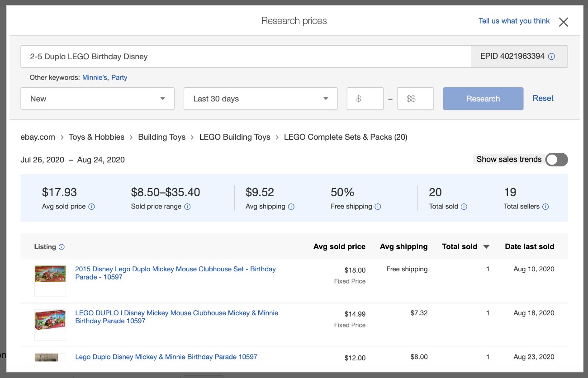
Task: Select the $18.00 sold price
Action: click(355, 270)
